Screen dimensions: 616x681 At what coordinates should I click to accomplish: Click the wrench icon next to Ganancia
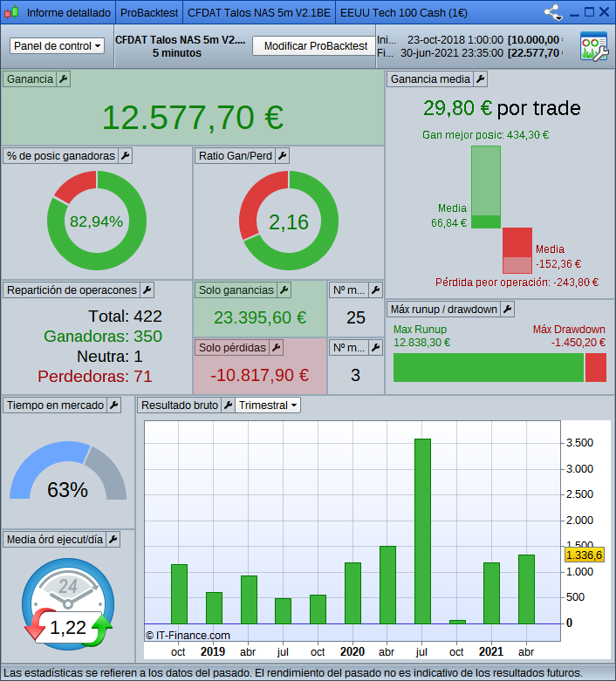(x=63, y=79)
